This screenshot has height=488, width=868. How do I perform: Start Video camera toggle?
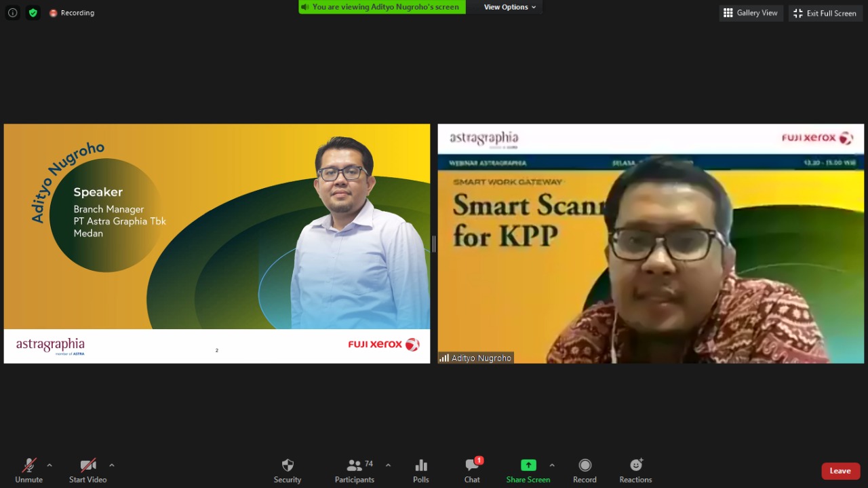[x=88, y=470]
